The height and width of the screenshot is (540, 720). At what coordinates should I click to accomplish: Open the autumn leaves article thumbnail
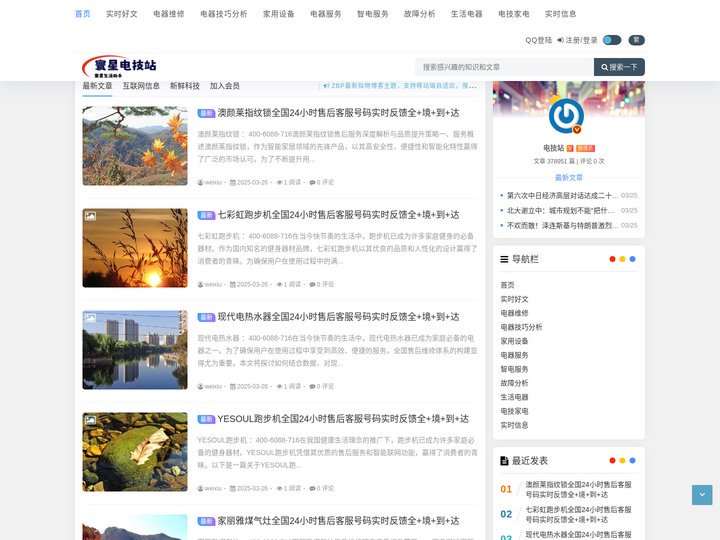135,146
